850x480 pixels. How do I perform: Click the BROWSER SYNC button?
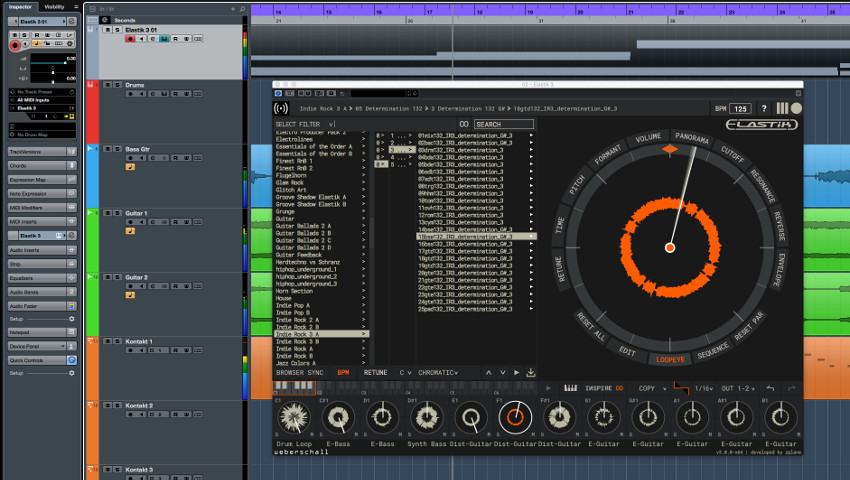tap(299, 373)
